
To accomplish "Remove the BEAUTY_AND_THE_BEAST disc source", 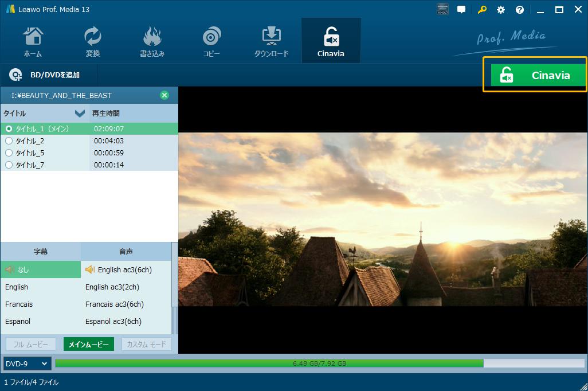I will click(x=164, y=95).
